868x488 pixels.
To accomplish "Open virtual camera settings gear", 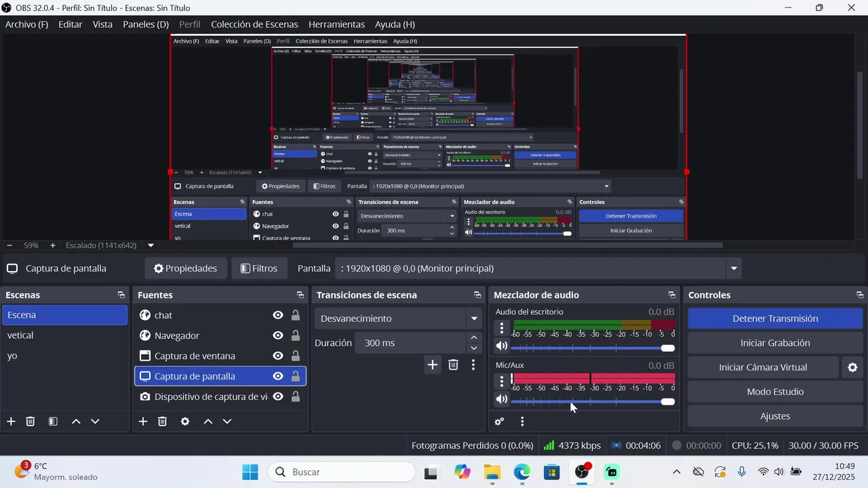I will point(852,367).
